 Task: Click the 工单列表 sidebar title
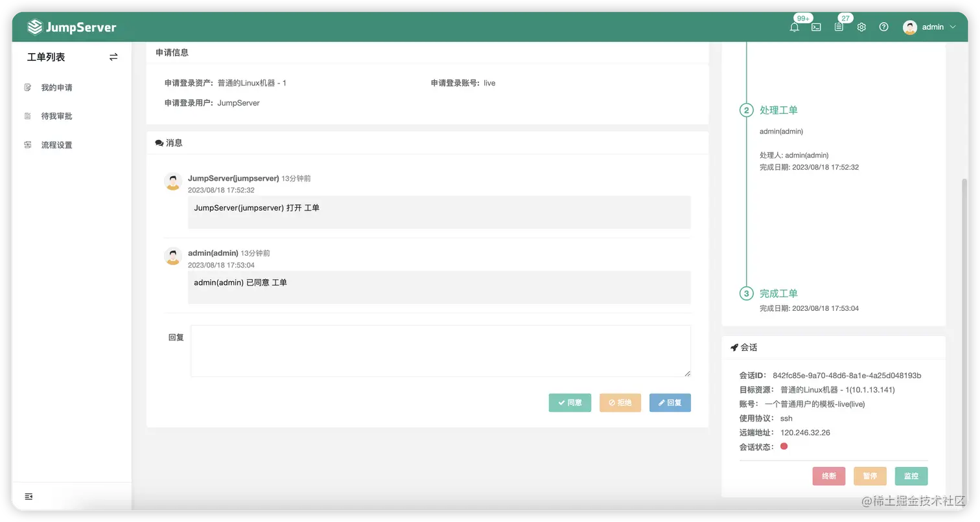(x=46, y=57)
